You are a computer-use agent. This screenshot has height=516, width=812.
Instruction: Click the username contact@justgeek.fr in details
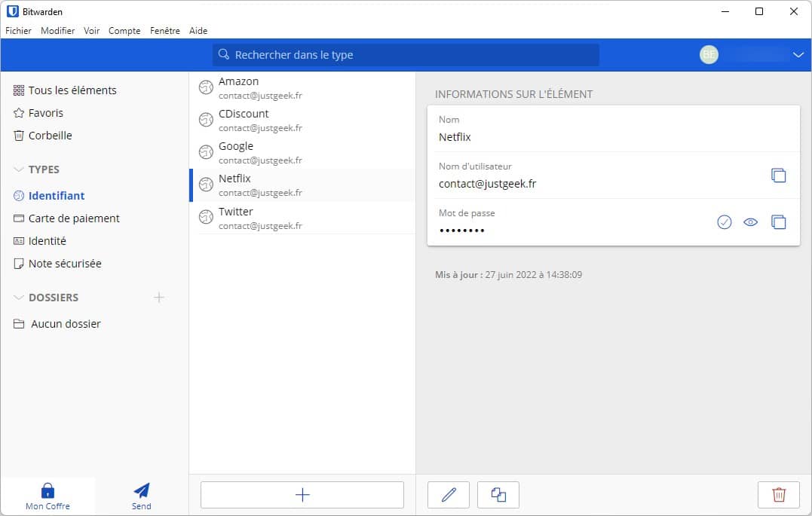click(x=487, y=184)
